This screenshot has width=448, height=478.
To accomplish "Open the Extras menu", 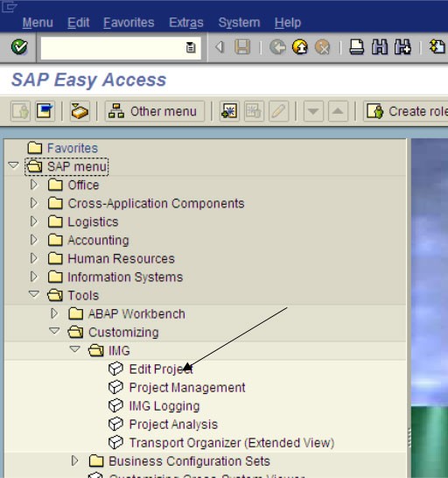I will (185, 23).
